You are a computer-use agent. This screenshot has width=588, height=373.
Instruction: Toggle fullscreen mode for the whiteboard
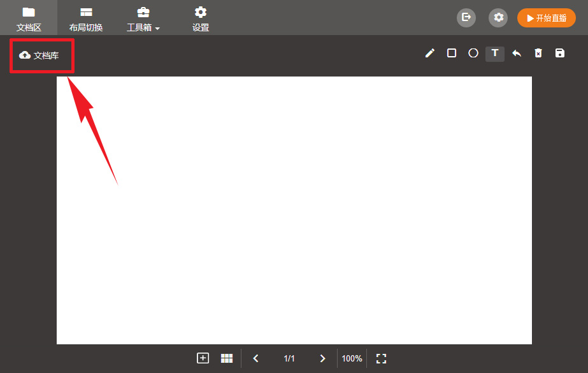click(x=381, y=358)
